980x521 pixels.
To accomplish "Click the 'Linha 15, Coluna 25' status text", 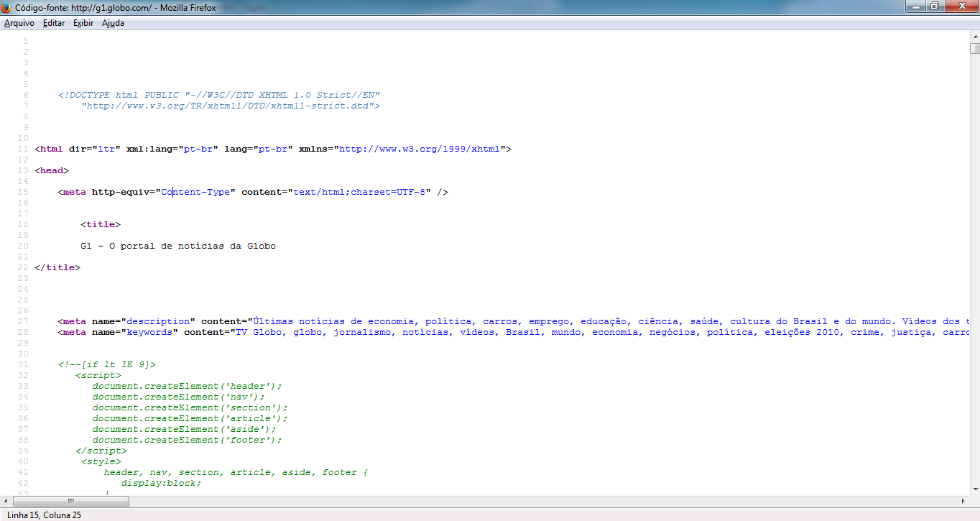I will 45,515.
